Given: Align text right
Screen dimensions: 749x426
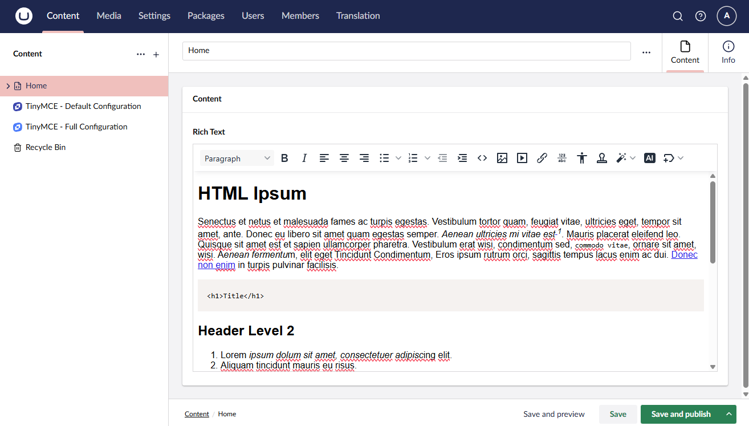Looking at the screenshot, I should point(364,158).
